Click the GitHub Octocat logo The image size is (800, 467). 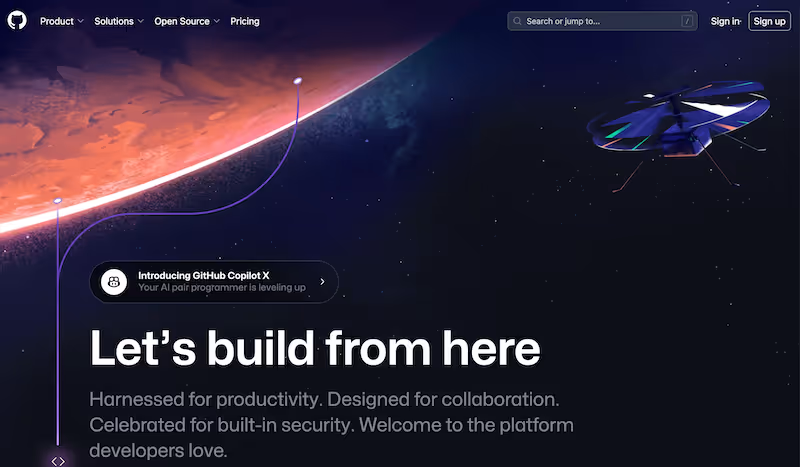coord(17,21)
